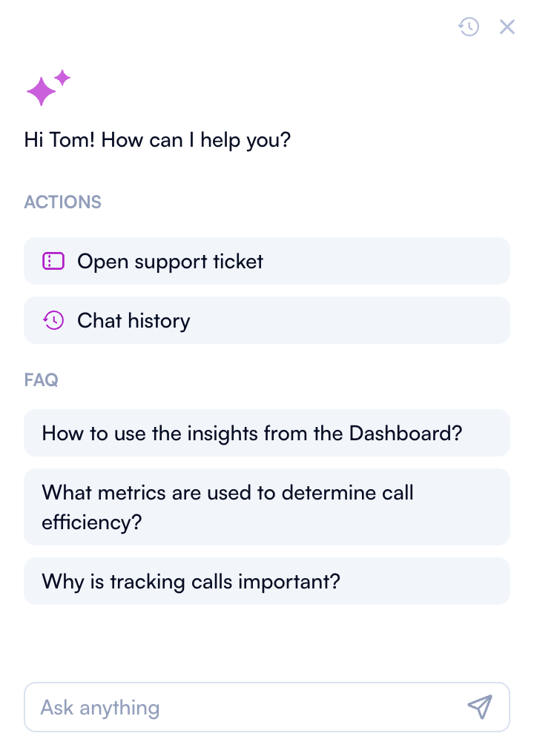
Task: Click the send control inside the input bar
Action: [x=480, y=707]
